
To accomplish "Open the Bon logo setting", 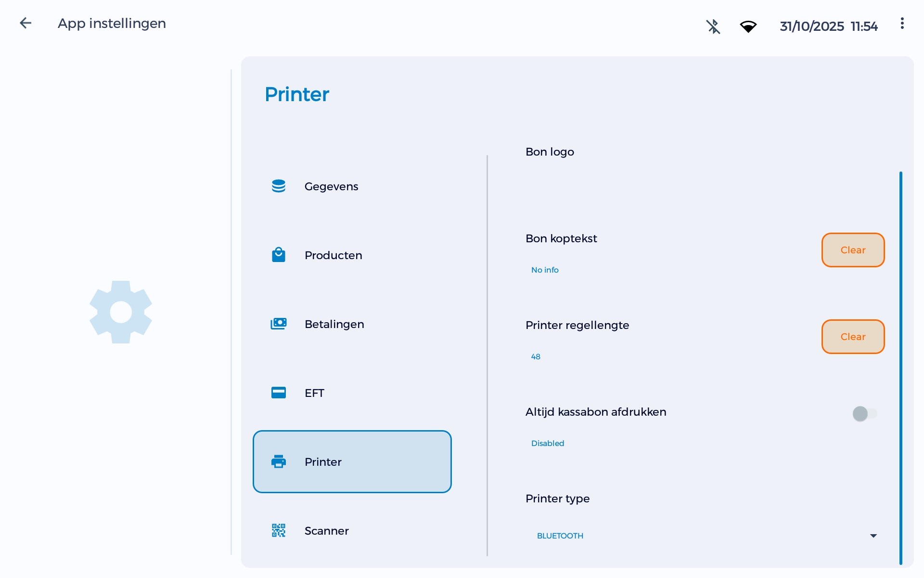I will click(x=550, y=152).
